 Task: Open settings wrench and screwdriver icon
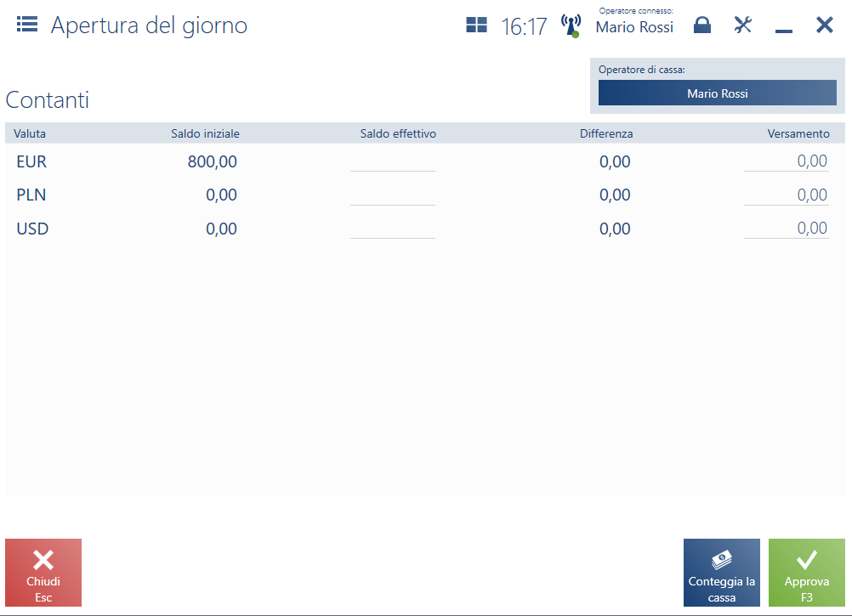743,25
